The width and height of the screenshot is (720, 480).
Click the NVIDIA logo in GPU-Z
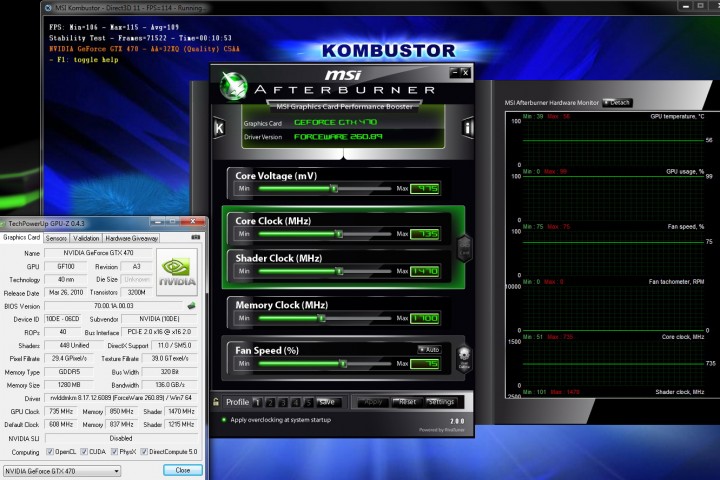coord(177,272)
